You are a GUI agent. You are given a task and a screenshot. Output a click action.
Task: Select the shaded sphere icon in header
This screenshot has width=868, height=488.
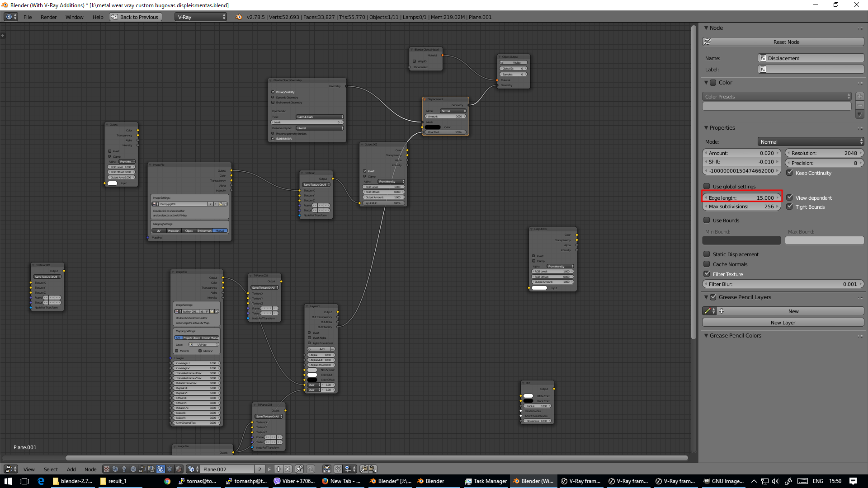pos(179,469)
